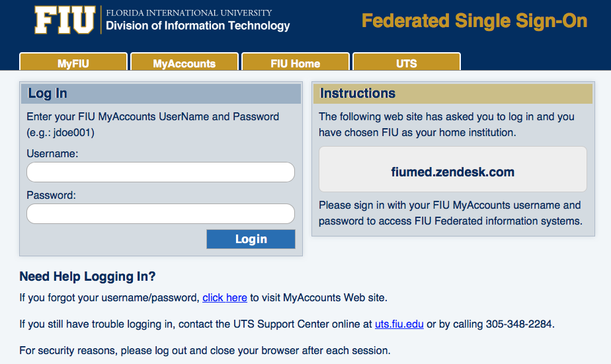Viewport: 611px width, 364px height.
Task: Click the 305-348-2284 phone number
Action: coord(518,324)
